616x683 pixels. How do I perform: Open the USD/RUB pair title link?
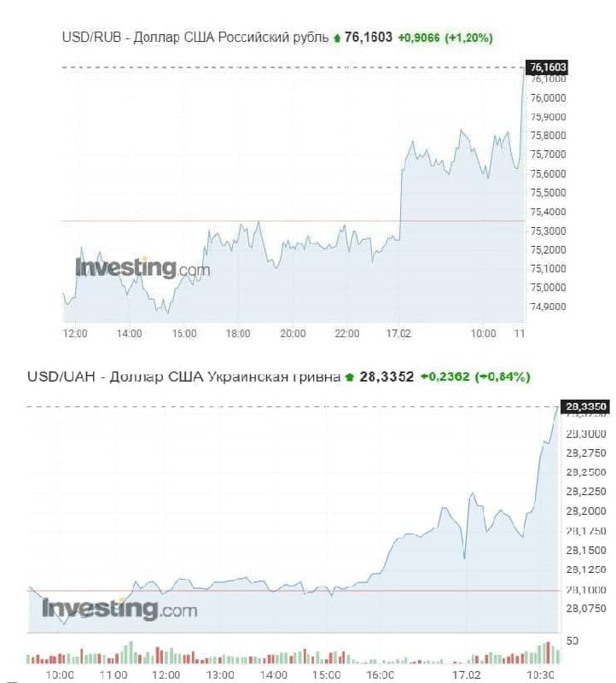tap(195, 38)
